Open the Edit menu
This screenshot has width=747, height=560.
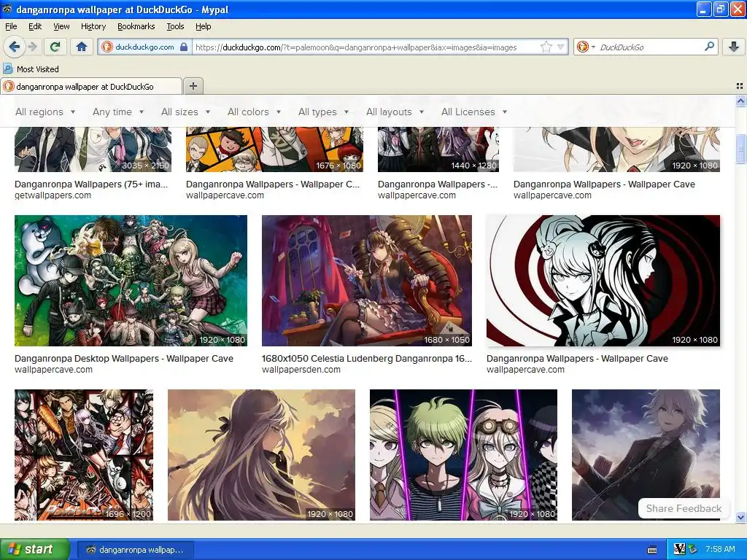[x=35, y=27]
